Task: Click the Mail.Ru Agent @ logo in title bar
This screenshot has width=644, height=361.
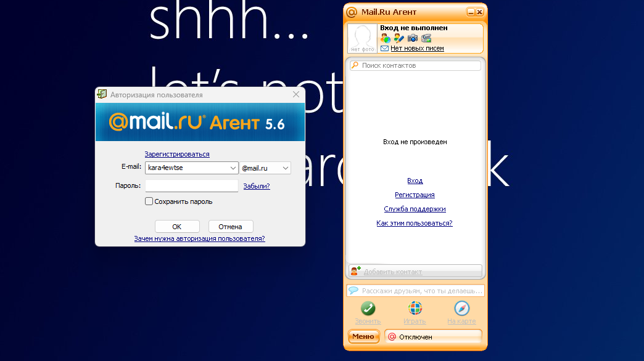Action: 352,12
